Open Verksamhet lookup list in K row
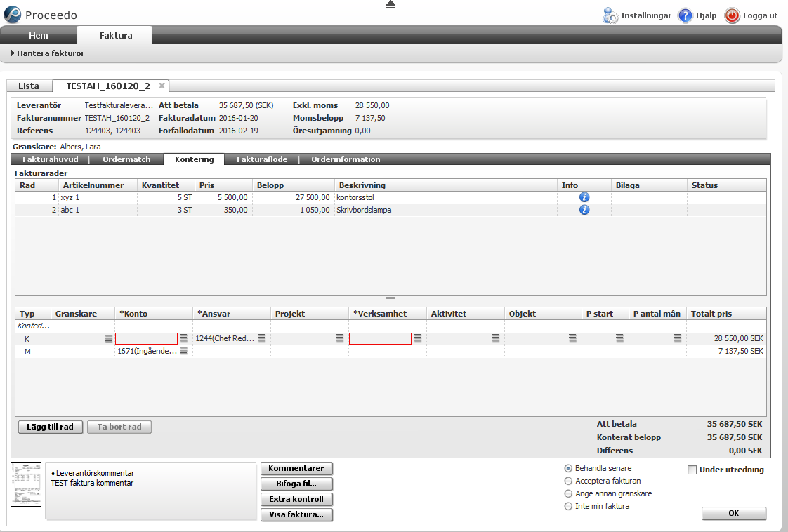Image resolution: width=788 pixels, height=532 pixels. click(417, 338)
